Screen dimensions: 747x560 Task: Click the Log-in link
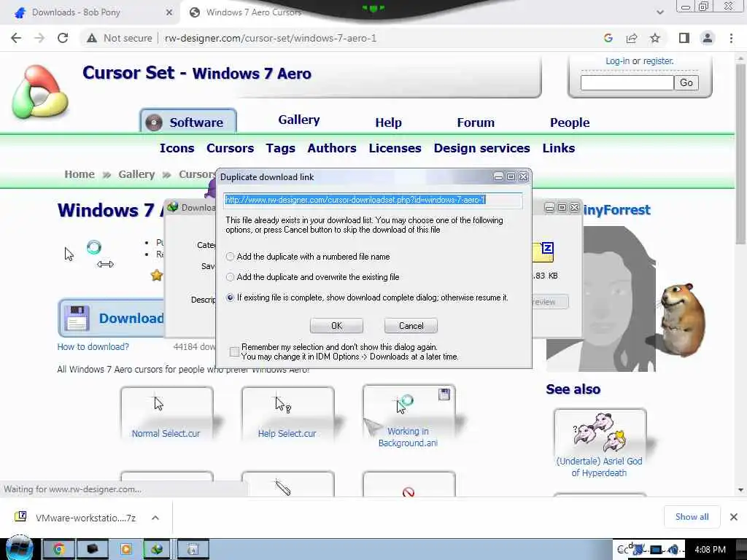pyautogui.click(x=617, y=61)
